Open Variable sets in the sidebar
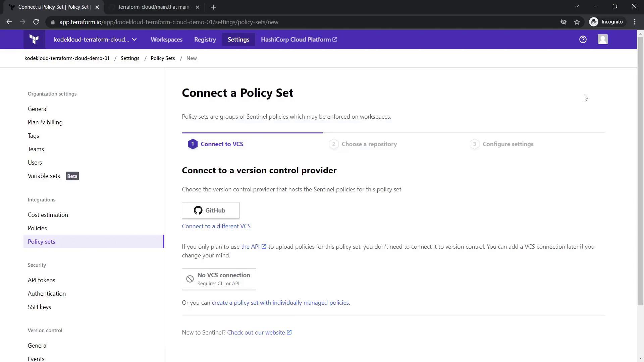 (44, 176)
